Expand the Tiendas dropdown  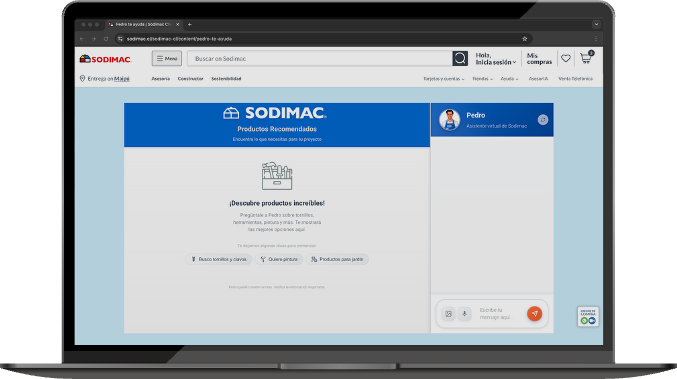[482, 79]
